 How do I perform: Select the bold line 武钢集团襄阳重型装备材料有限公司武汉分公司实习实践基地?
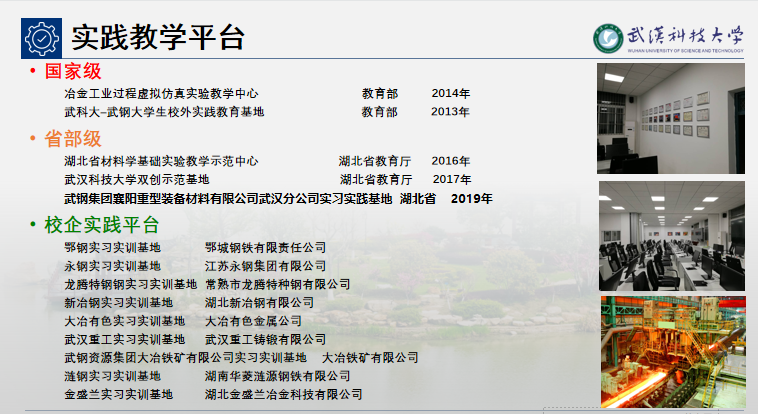(228, 199)
